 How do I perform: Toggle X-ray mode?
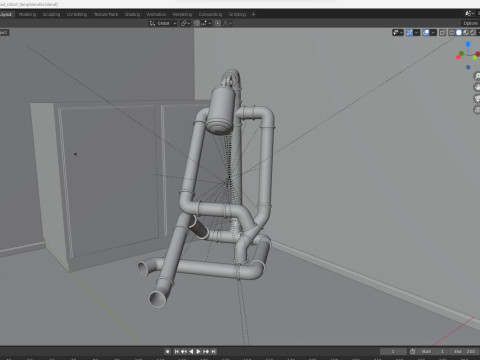[x=442, y=32]
